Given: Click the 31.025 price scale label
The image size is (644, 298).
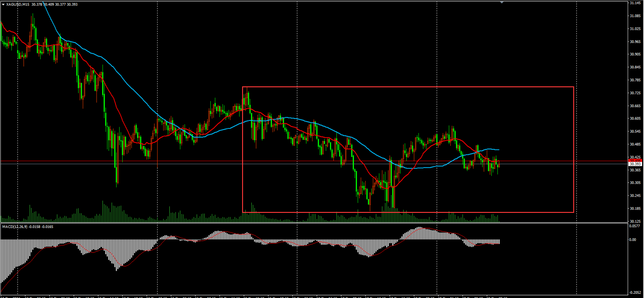Looking at the screenshot, I should point(635,29).
